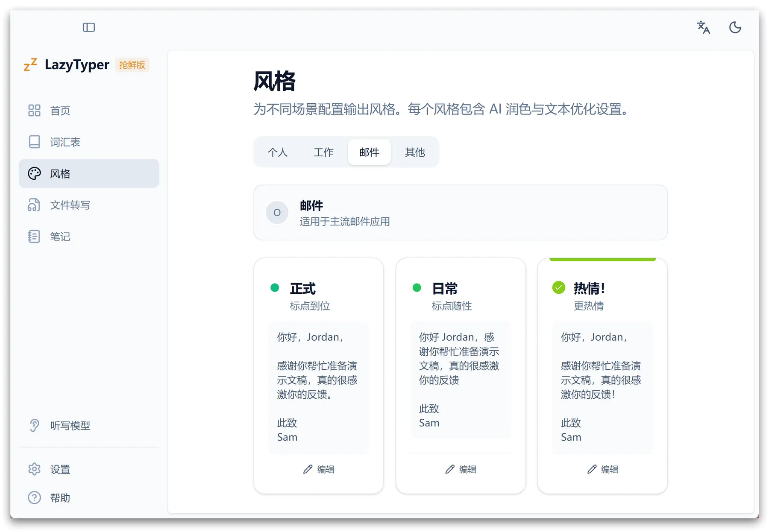Open the language translation switcher
Screen dimensions: 769x532
pyautogui.click(x=703, y=27)
